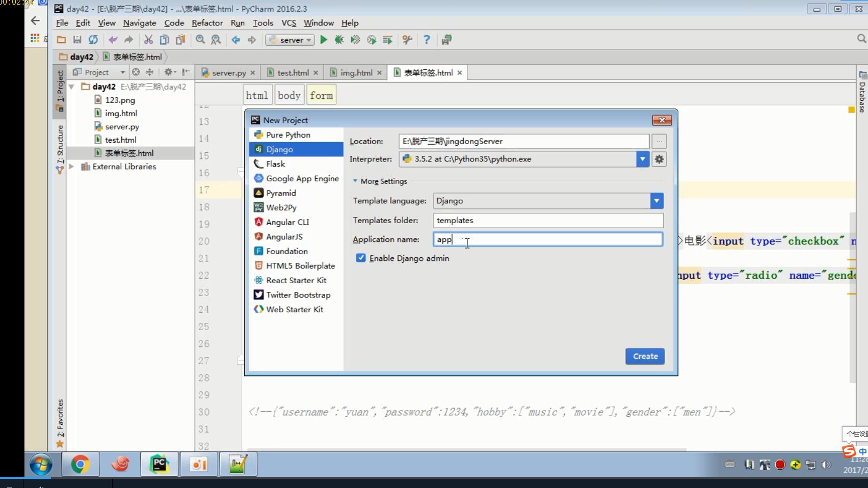Select Angular CLI project type

[x=296, y=222]
